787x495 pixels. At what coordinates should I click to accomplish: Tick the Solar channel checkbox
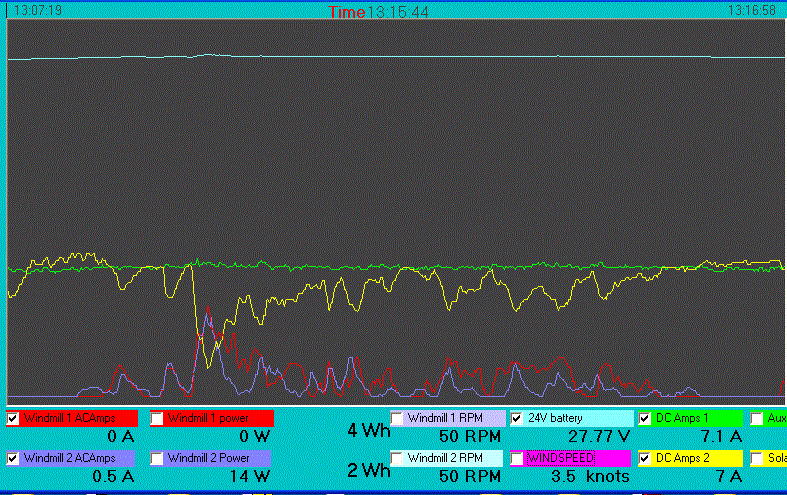[757, 458]
